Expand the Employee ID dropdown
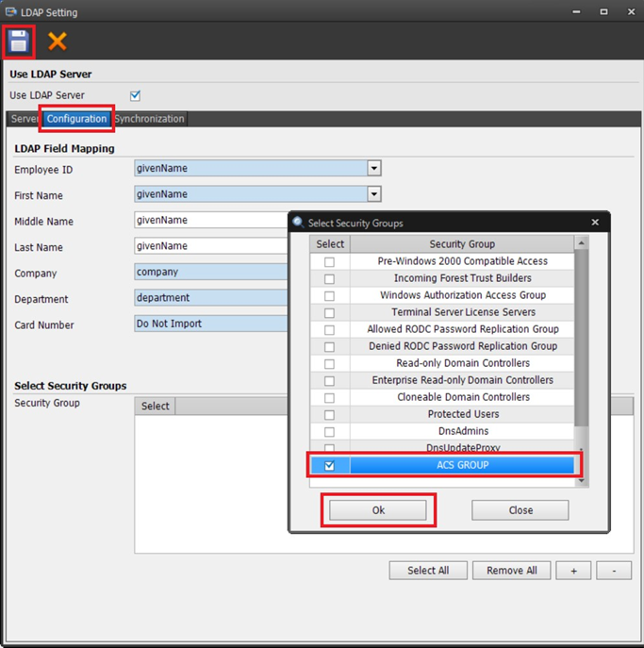Screen dimensions: 644x648 pyautogui.click(x=374, y=169)
